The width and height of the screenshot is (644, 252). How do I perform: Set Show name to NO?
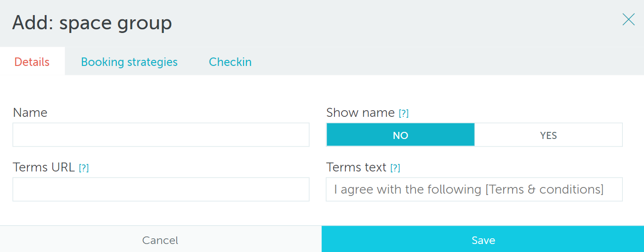pos(400,135)
